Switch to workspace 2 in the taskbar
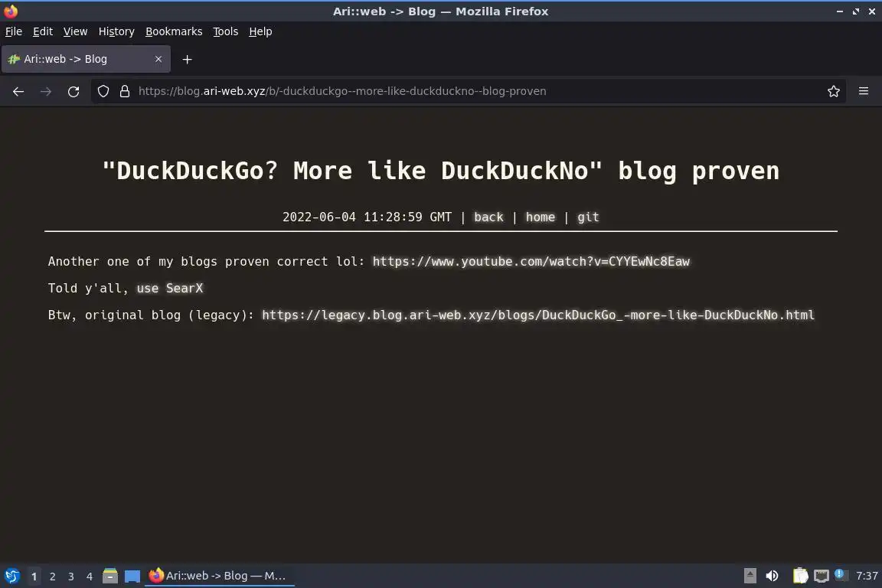The width and height of the screenshot is (882, 588). [x=53, y=577]
